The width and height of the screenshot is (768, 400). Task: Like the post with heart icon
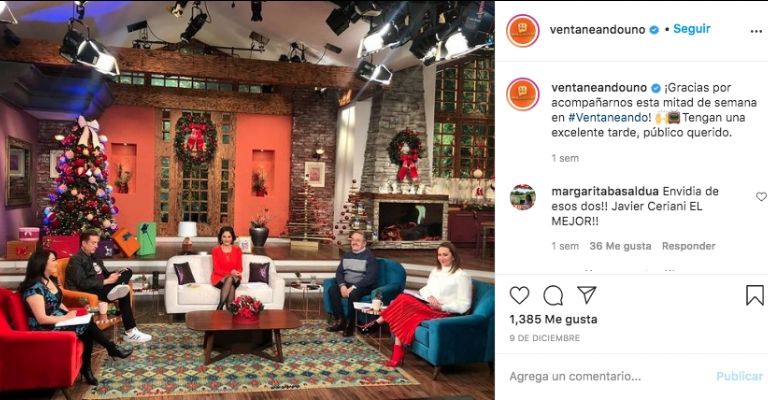tap(519, 295)
